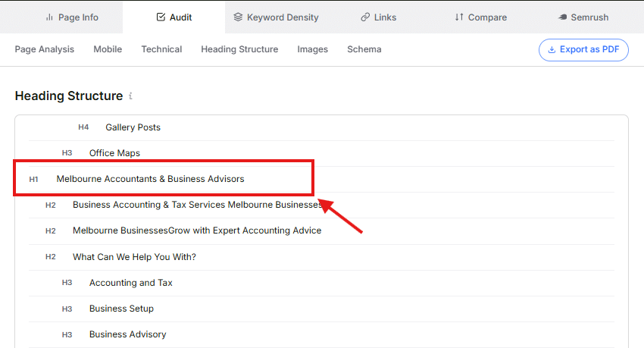
Task: Export the audit as PDF
Action: coord(583,50)
